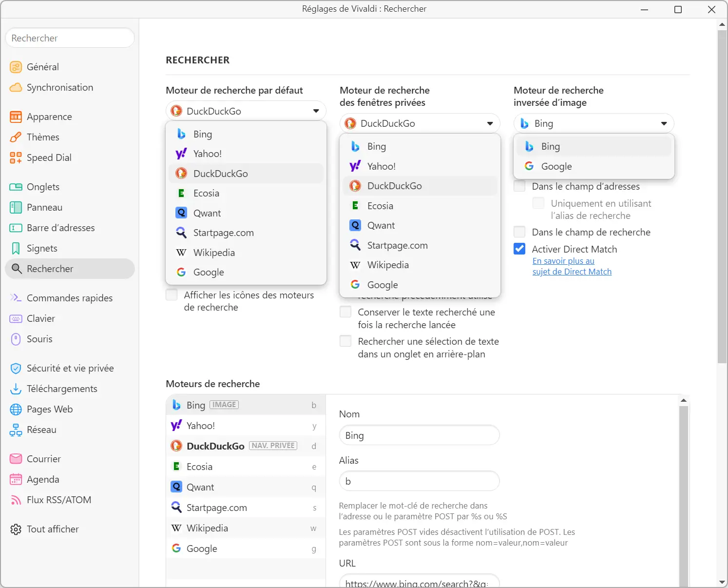Image resolution: width=728 pixels, height=588 pixels.
Task: Toggle Dans le champ de recherche checkbox
Action: click(x=519, y=232)
